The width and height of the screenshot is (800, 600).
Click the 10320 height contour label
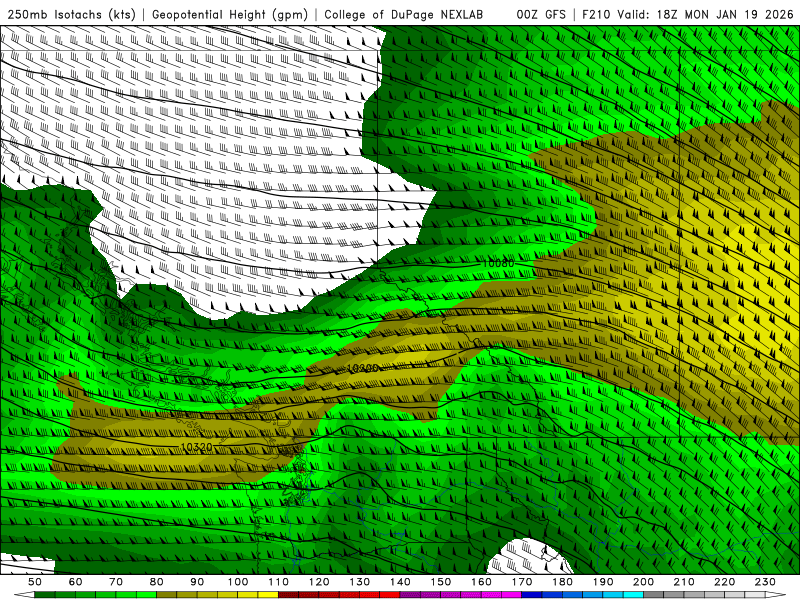click(x=196, y=447)
